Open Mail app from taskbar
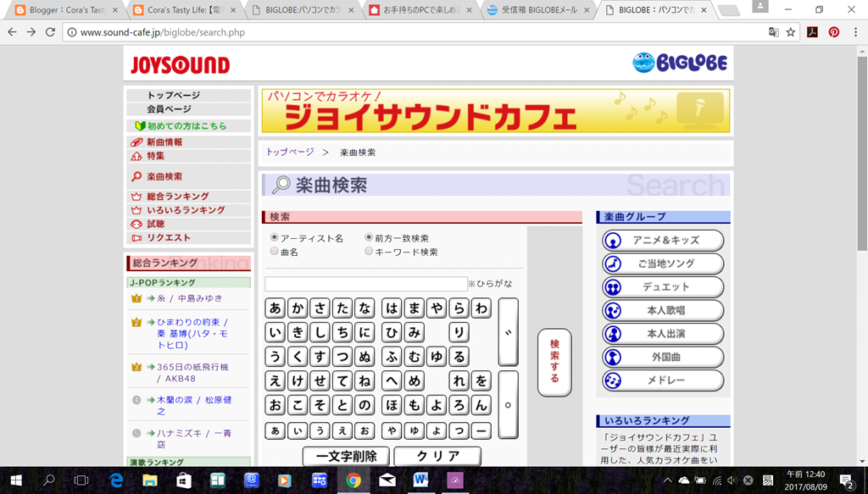 coord(387,480)
